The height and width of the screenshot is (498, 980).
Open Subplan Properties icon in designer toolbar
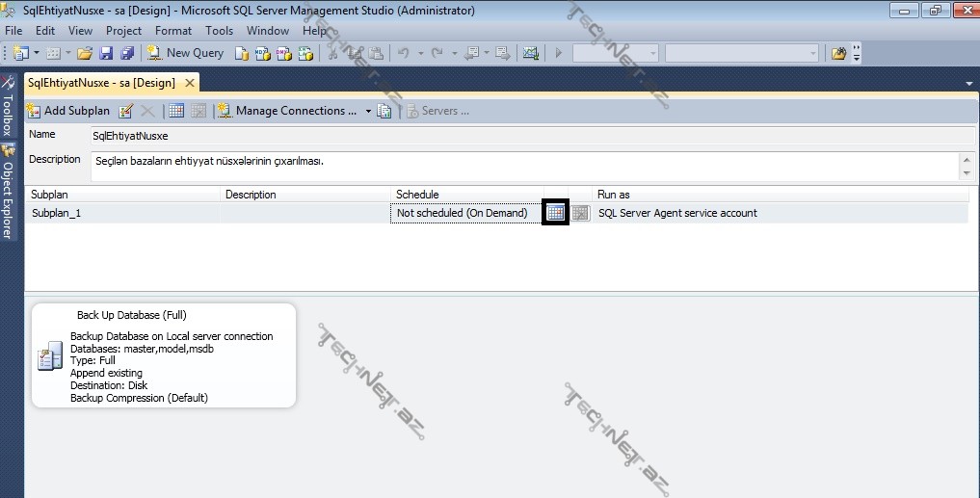(x=126, y=111)
